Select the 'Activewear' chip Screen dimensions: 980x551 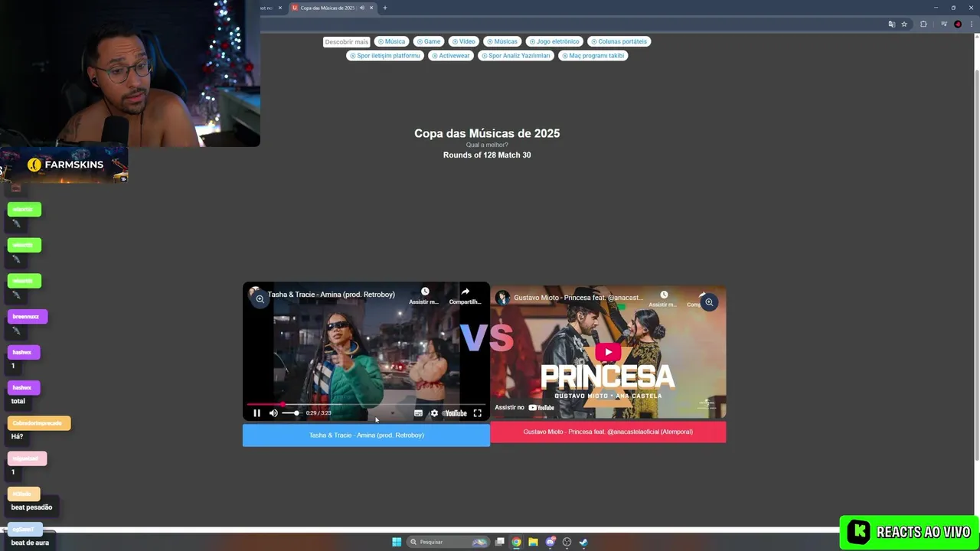[x=450, y=56]
